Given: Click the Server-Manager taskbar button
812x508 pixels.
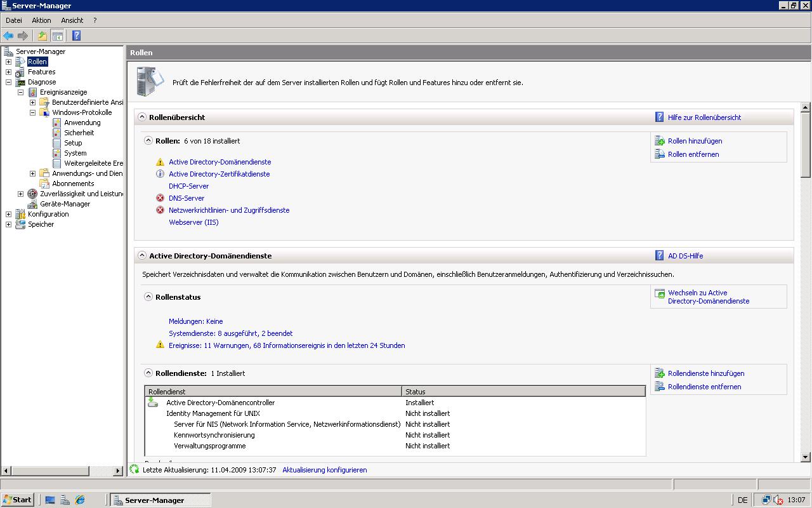Looking at the screenshot, I should 160,500.
